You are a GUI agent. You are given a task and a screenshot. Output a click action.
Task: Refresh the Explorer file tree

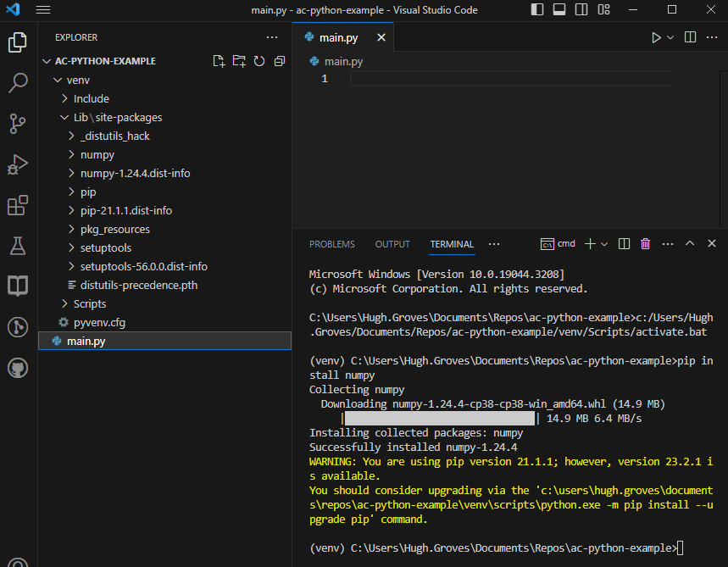point(259,61)
